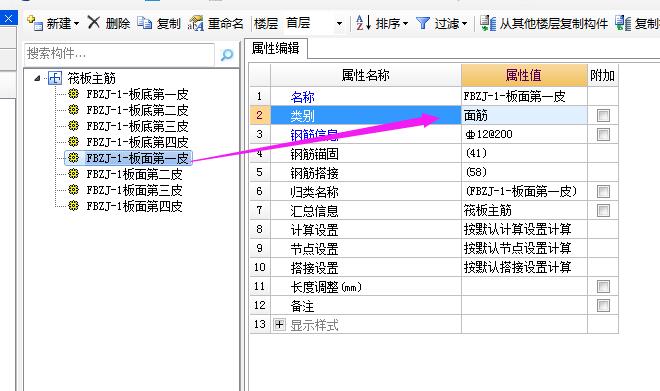Open the 新建 dropdown arrow
The height and width of the screenshot is (391, 660).
coord(77,24)
